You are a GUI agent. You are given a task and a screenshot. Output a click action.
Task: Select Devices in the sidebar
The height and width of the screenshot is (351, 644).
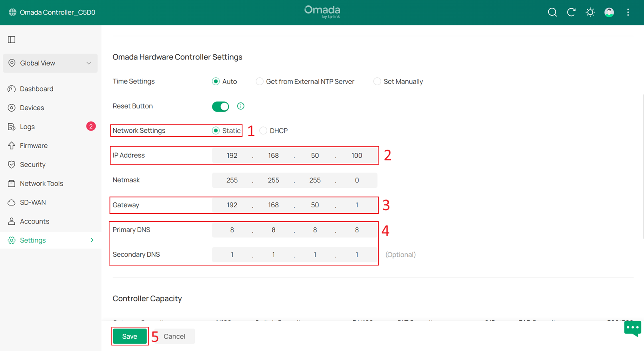(32, 108)
